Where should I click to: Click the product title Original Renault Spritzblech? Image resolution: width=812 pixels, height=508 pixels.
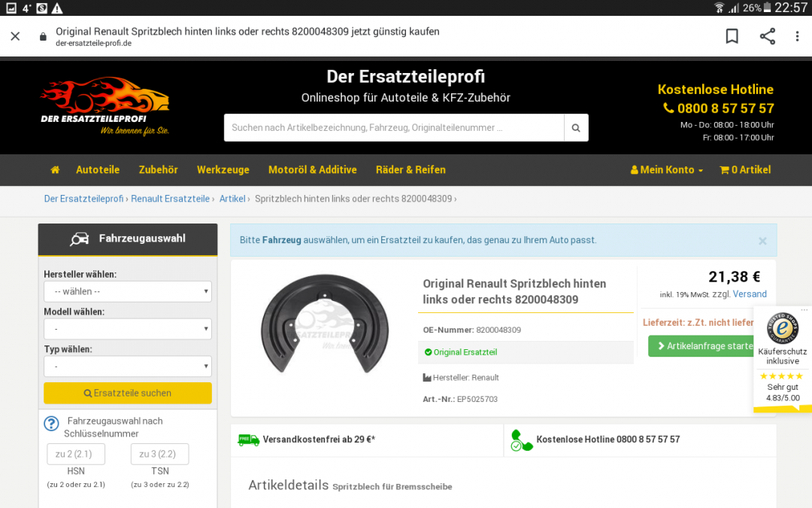tap(514, 291)
